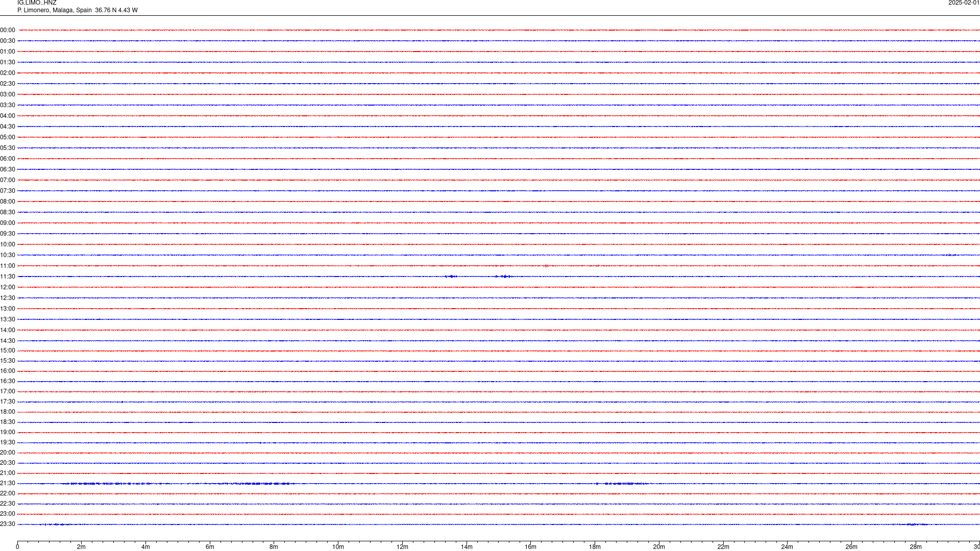Click the 8m tick label on time axis

[x=274, y=547]
